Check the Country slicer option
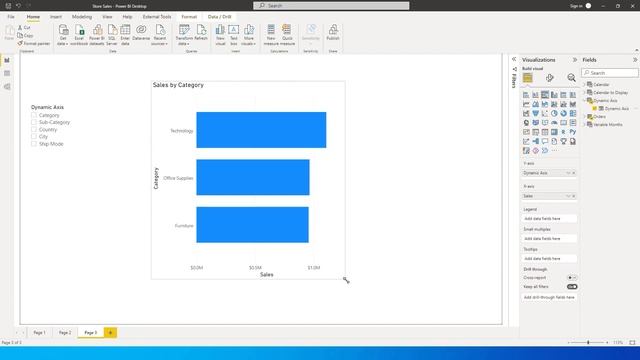Screen dimensions: 640x360 34,129
